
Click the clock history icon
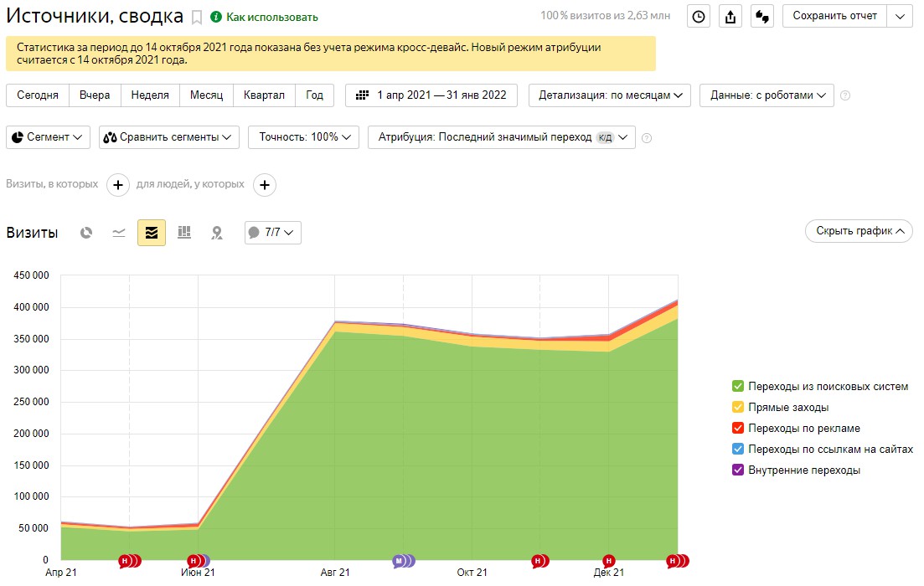(699, 17)
